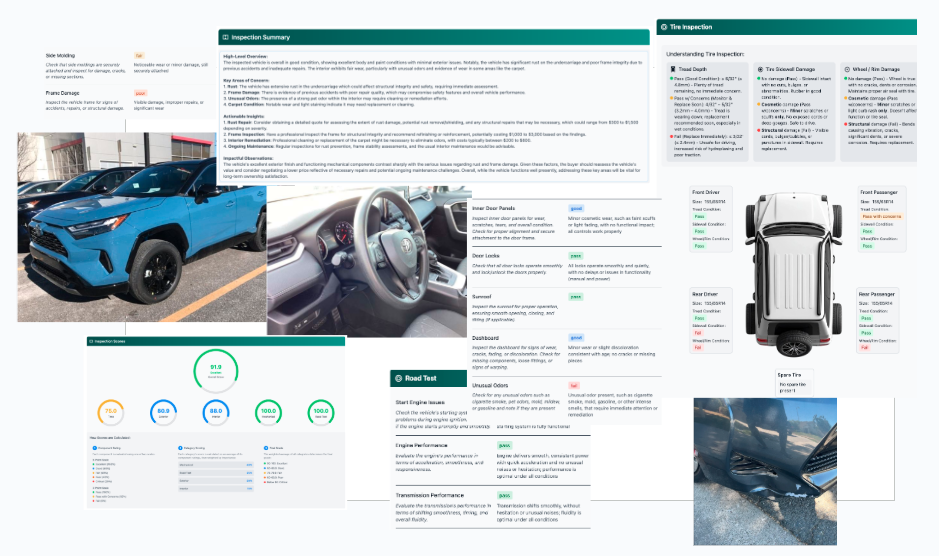939x556 pixels.
Task: Click the Component Rating info icon
Action: (x=95, y=448)
